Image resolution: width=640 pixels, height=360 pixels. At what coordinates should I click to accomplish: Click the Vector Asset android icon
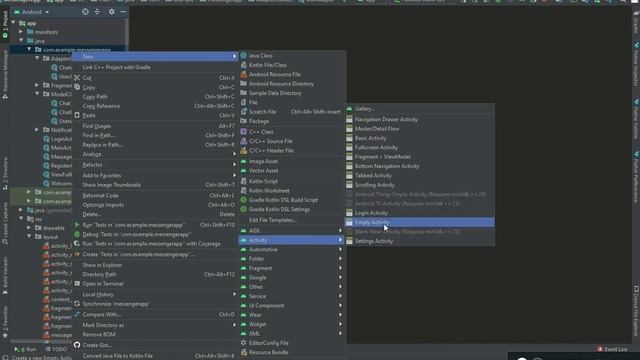pyautogui.click(x=244, y=171)
